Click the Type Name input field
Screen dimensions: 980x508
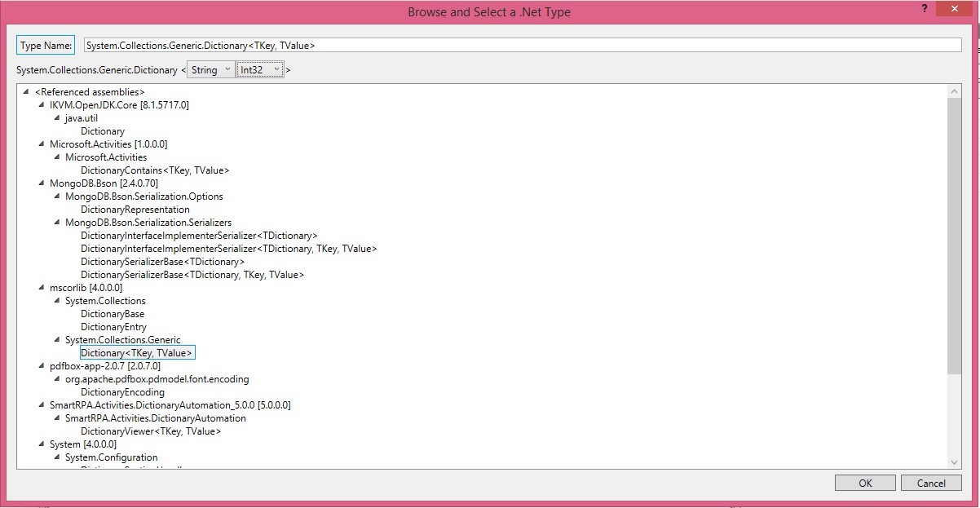(522, 46)
